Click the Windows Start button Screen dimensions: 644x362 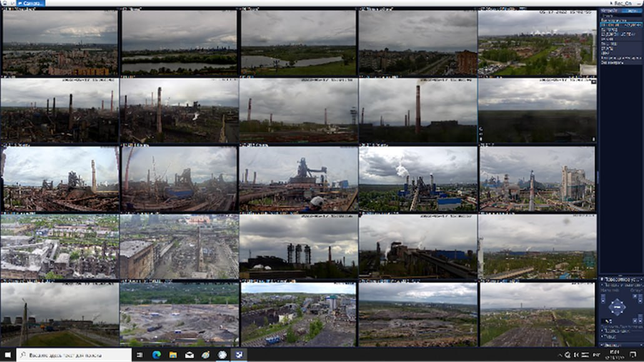[7, 355]
